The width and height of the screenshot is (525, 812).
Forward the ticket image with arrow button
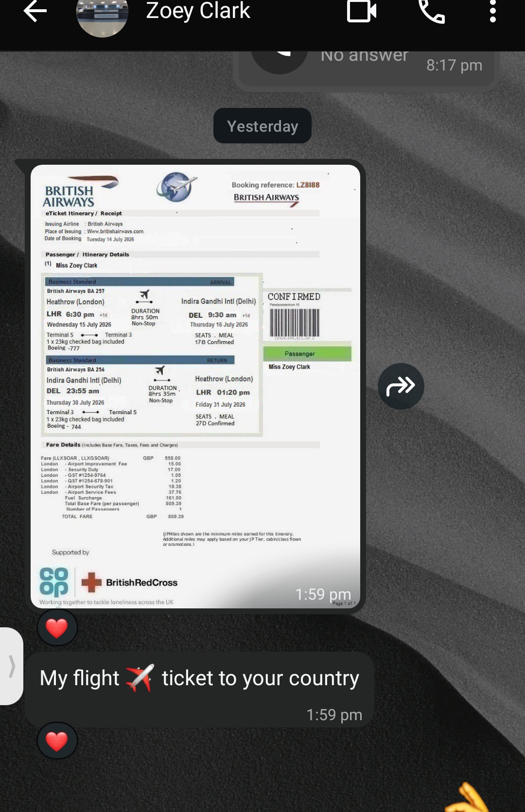[401, 386]
